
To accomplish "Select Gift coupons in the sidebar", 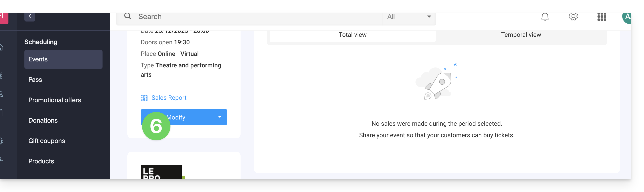I will coord(47,141).
